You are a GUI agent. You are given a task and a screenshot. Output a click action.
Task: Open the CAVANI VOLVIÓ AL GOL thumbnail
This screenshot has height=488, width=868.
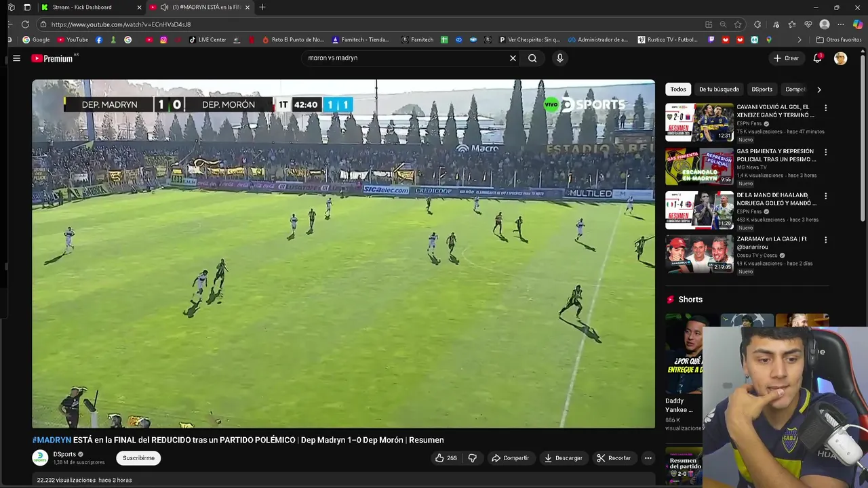[699, 122]
